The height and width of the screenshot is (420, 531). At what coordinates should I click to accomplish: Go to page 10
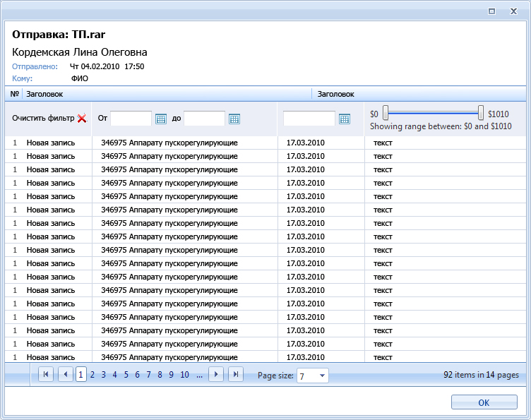184,375
